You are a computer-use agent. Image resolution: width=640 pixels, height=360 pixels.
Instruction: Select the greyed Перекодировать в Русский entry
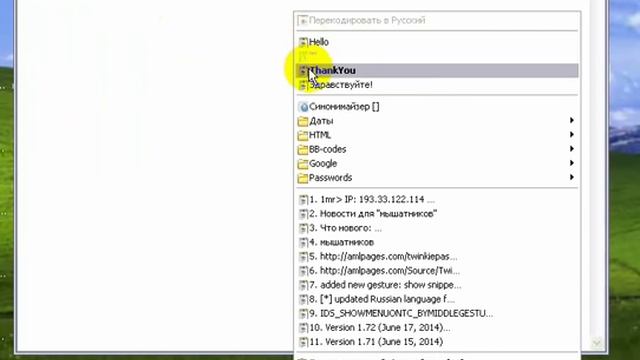tap(437, 20)
